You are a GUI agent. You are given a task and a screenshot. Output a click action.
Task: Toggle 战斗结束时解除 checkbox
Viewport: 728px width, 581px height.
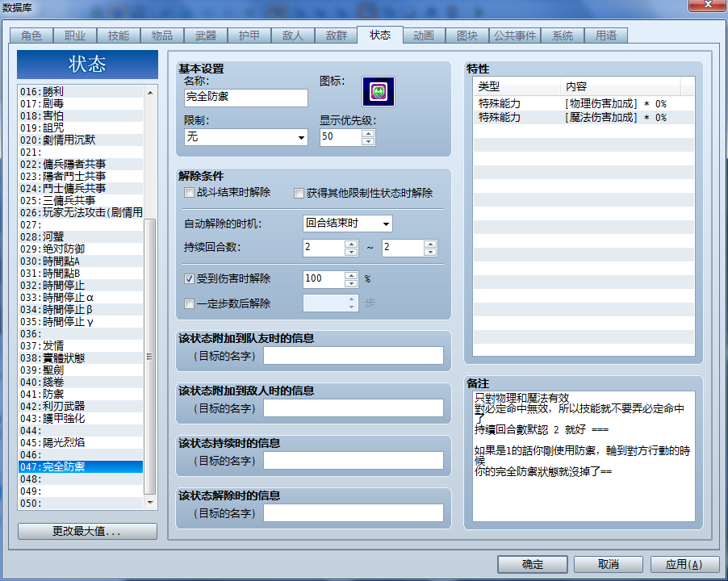pyautogui.click(x=189, y=192)
